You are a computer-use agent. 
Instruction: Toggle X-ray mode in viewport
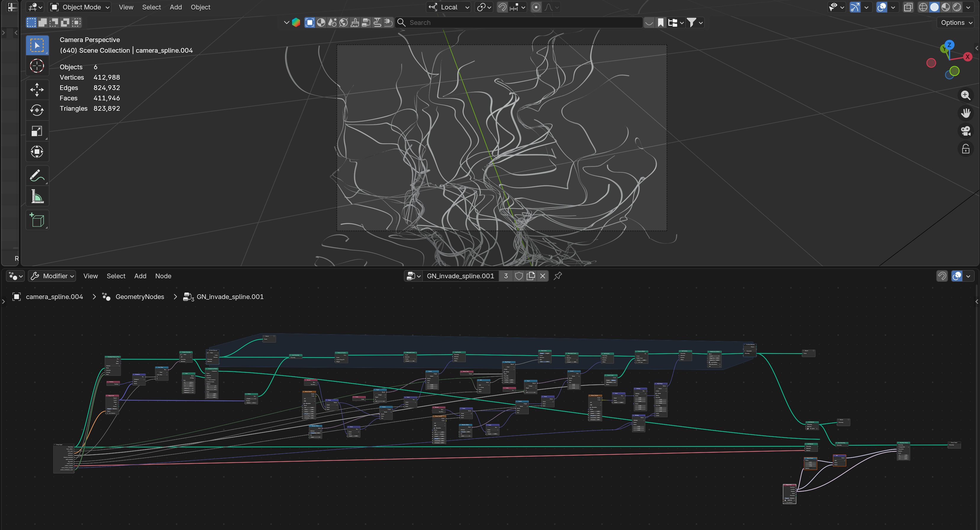pos(908,7)
